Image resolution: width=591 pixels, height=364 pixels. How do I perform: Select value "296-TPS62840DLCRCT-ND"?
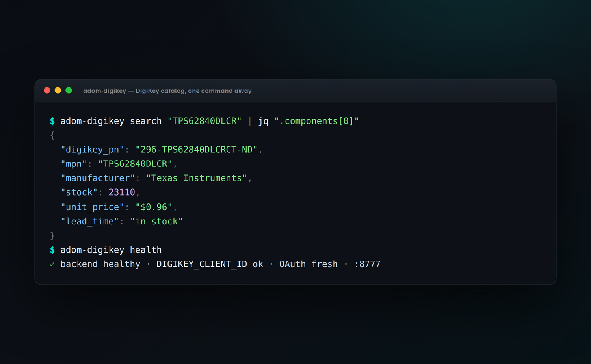[197, 150]
